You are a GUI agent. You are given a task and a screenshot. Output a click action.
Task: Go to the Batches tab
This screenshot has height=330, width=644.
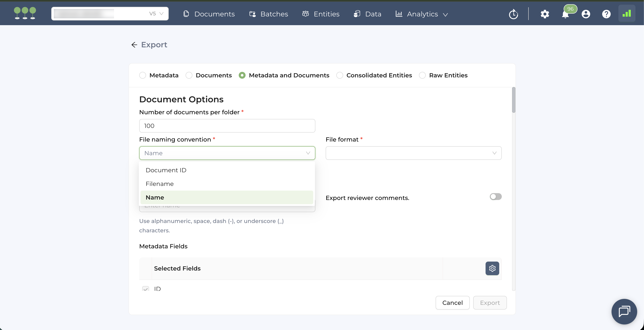click(269, 14)
